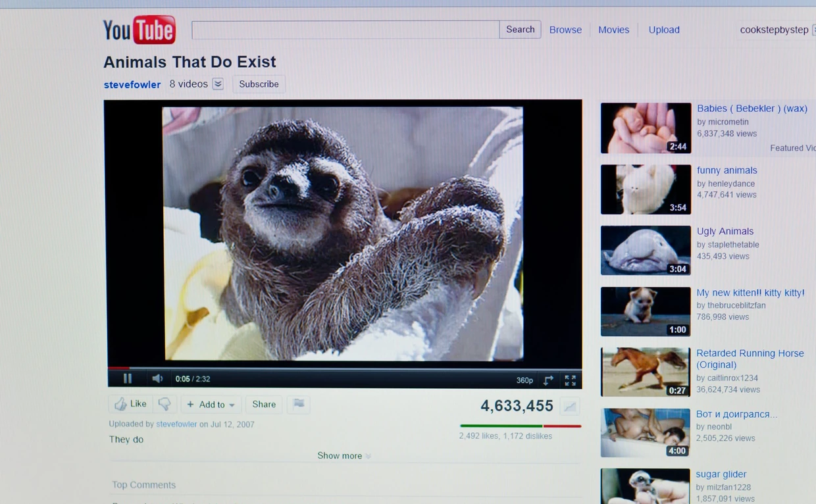Screen dimensions: 816x504
Task: Click the thumbs down dislike icon
Action: [165, 404]
